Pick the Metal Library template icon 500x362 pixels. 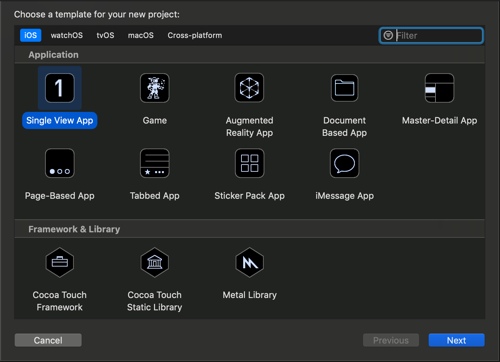[249, 262]
